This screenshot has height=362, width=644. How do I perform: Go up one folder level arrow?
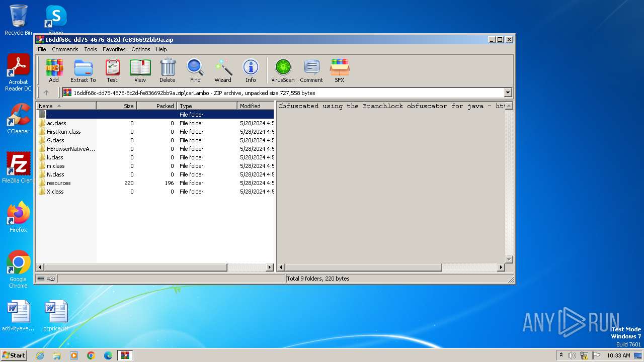coord(46,93)
